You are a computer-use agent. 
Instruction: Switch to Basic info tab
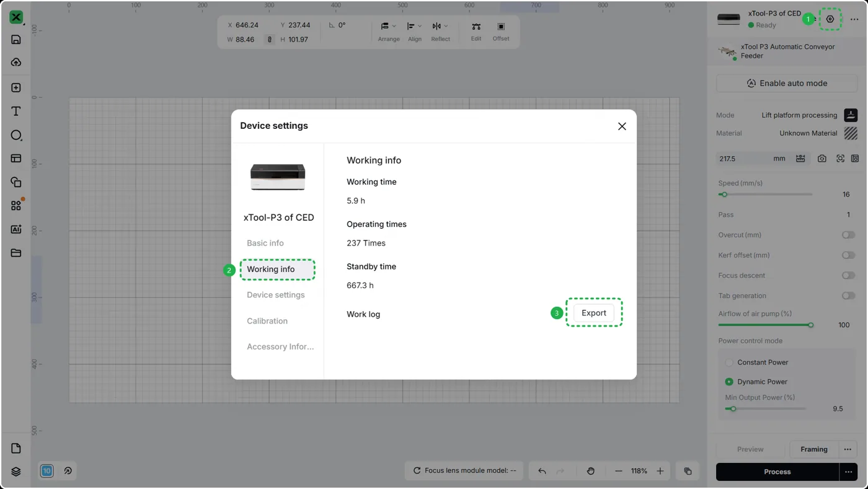[x=265, y=243]
